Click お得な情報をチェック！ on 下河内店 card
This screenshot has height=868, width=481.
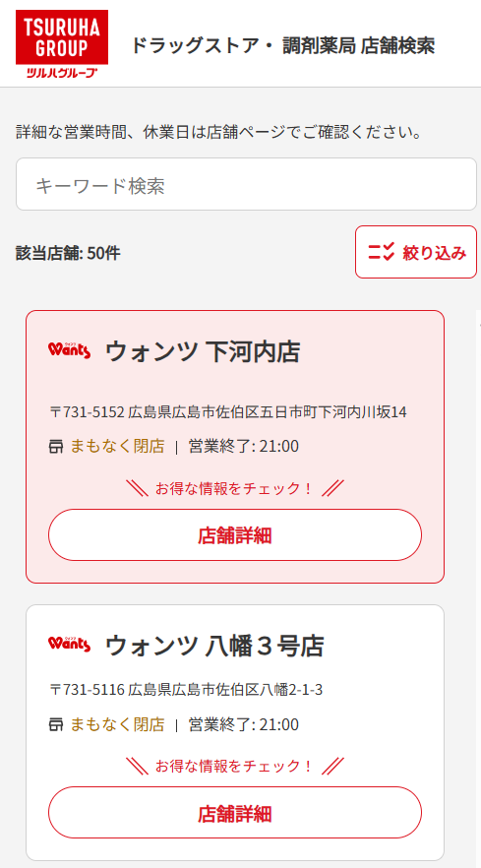(x=235, y=489)
